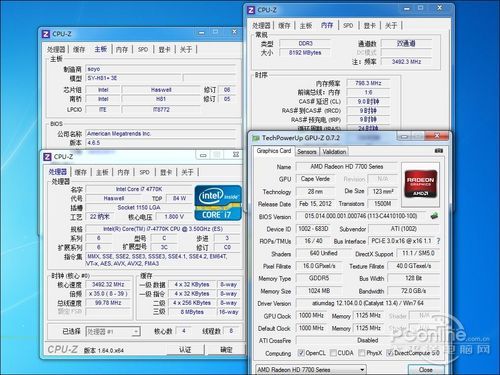Click the GPU-Z title bar app icon
500x375 pixels.
point(256,137)
